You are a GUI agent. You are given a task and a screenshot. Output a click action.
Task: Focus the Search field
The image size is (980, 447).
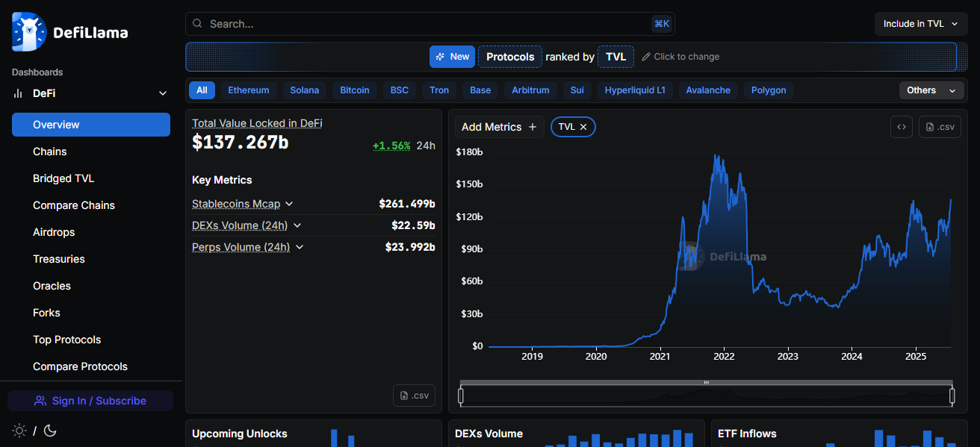click(x=429, y=24)
